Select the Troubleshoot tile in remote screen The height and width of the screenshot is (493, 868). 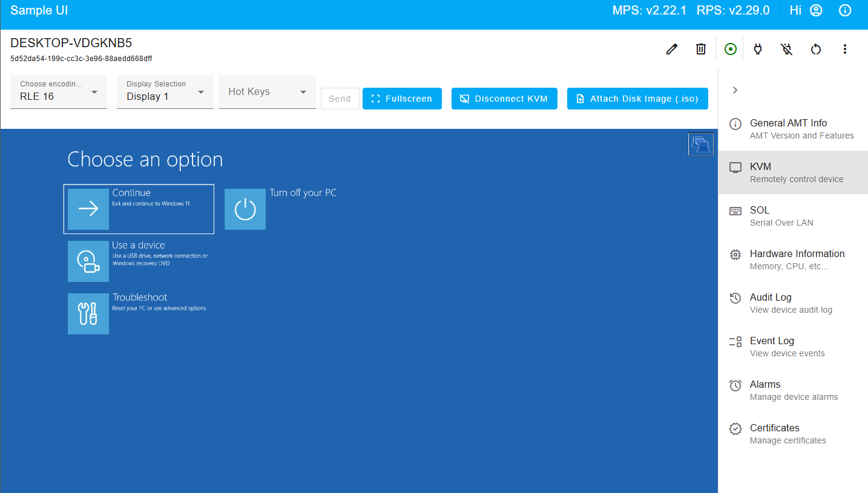[x=88, y=313]
